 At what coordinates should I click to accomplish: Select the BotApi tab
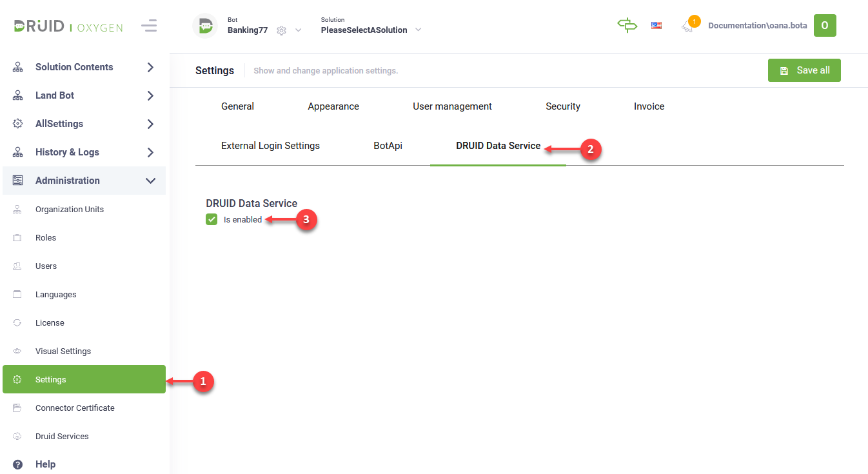(388, 146)
